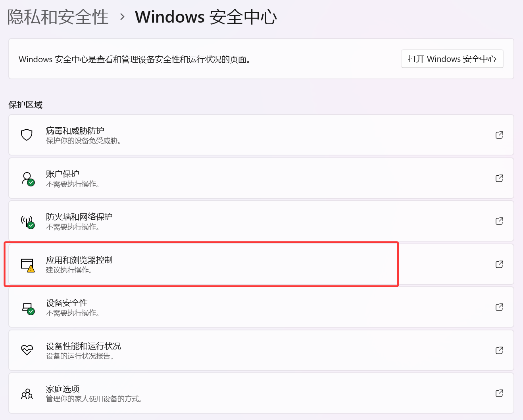Open external link icon on 设备安全性 row
523x420 pixels.
(x=499, y=307)
